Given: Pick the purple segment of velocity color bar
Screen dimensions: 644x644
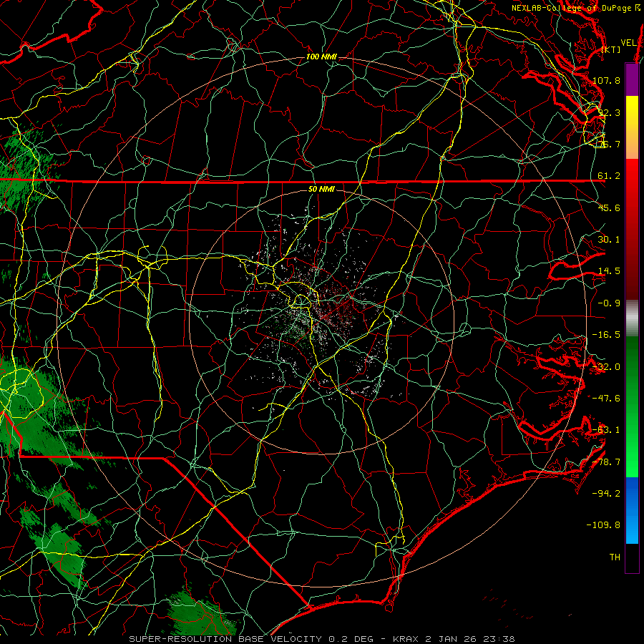Looking at the screenshot, I should click(x=632, y=79).
